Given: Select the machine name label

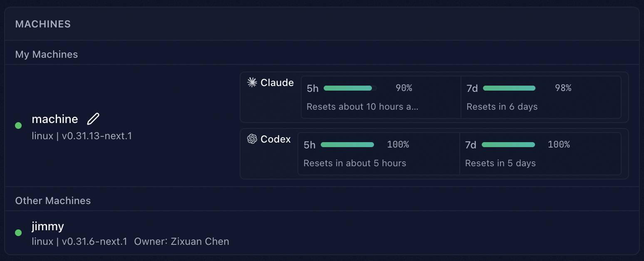Looking at the screenshot, I should tap(55, 119).
